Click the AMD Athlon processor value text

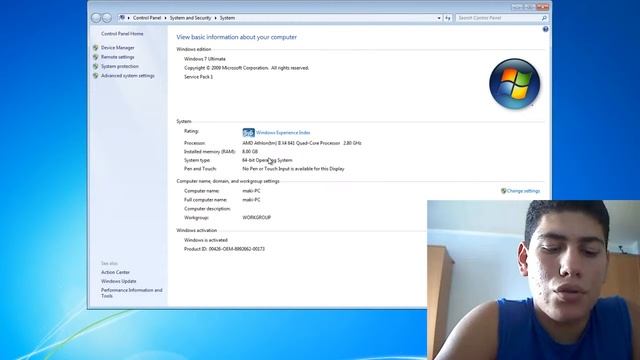point(302,143)
